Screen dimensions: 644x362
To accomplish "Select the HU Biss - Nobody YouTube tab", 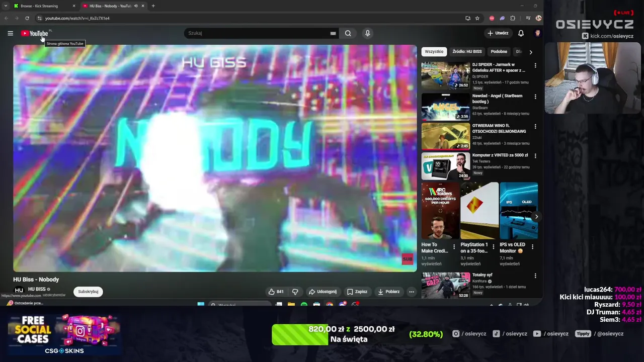I will [109, 6].
